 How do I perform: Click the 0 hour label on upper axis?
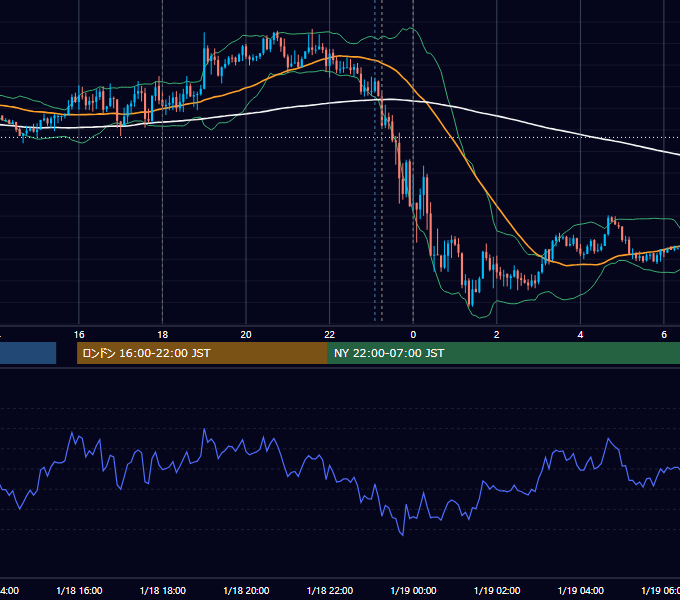pos(413,335)
